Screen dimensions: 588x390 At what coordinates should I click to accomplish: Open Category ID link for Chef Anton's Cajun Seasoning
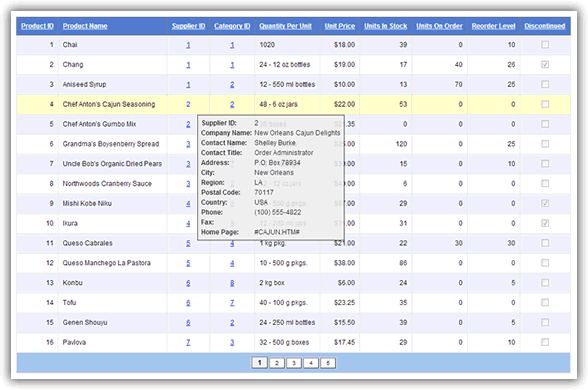click(x=232, y=104)
